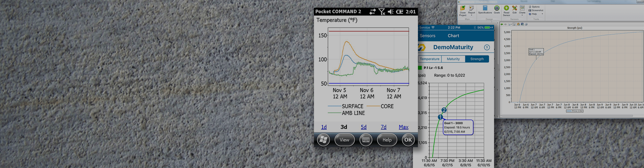Expand the Report dropdown arrow
644x168 pixels.
(x=472, y=15)
